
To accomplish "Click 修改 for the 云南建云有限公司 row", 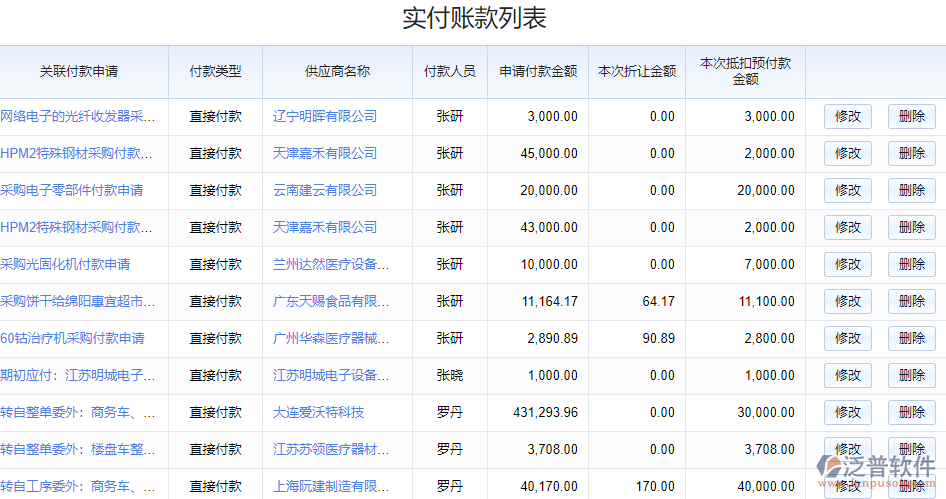I will [848, 190].
